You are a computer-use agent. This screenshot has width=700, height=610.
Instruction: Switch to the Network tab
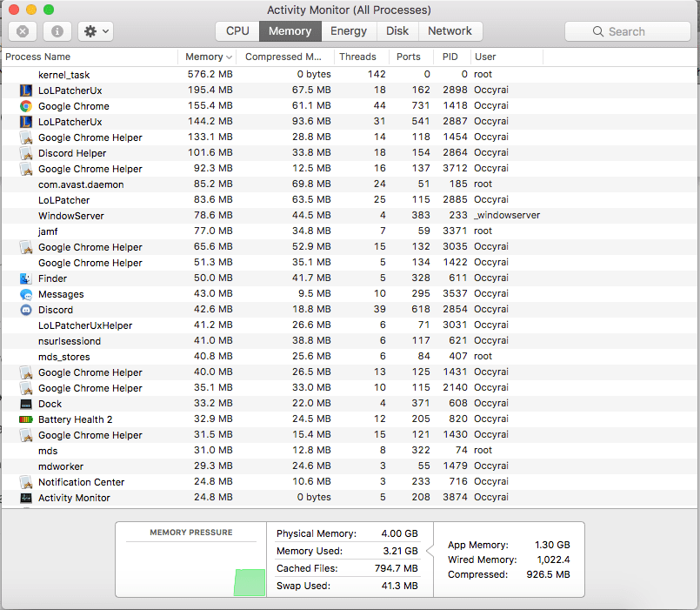450,30
